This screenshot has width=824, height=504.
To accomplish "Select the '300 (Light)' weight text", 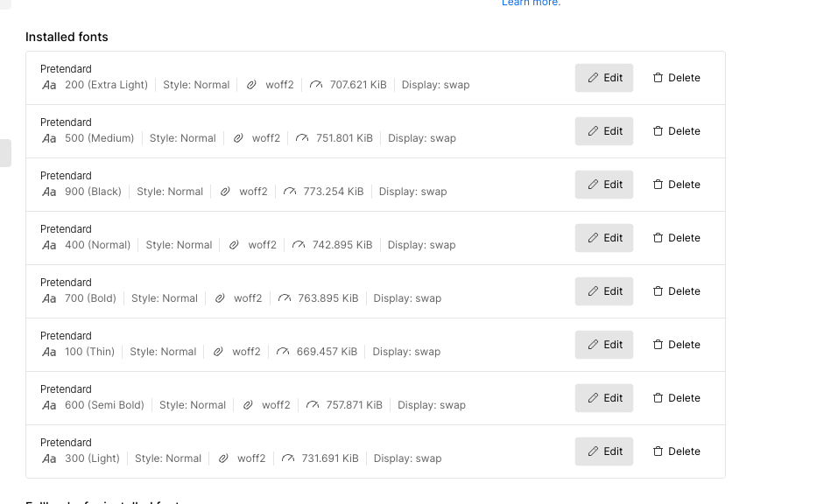I will (x=92, y=458).
